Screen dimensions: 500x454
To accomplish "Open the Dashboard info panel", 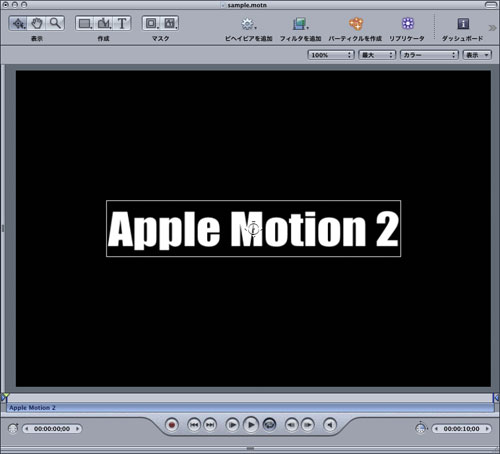I will click(463, 24).
